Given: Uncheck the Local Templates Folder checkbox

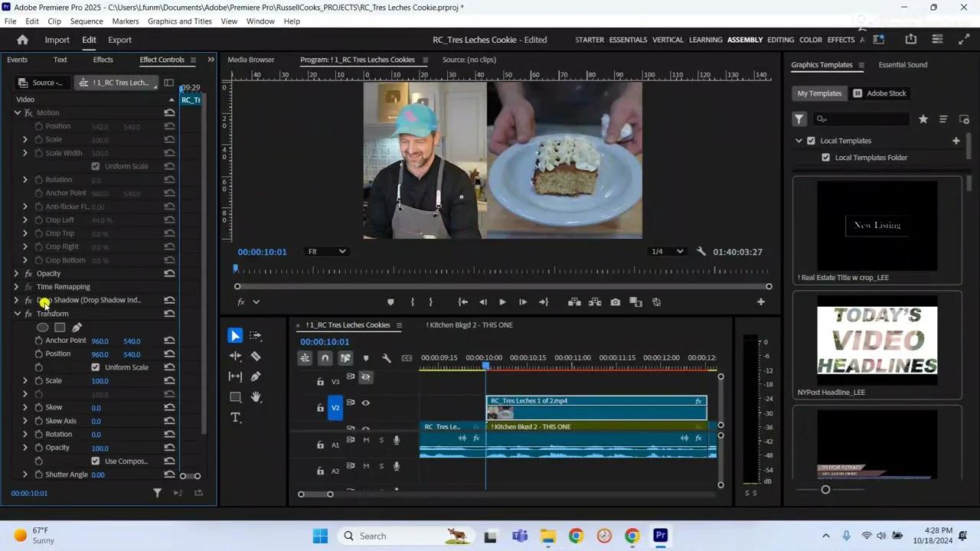Looking at the screenshot, I should 825,157.
